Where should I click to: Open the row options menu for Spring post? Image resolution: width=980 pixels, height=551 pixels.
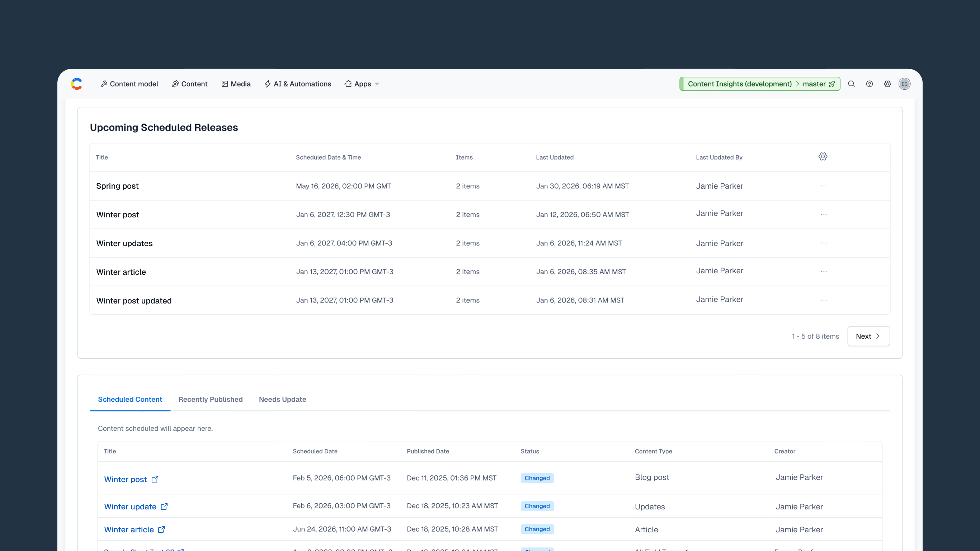click(x=824, y=186)
